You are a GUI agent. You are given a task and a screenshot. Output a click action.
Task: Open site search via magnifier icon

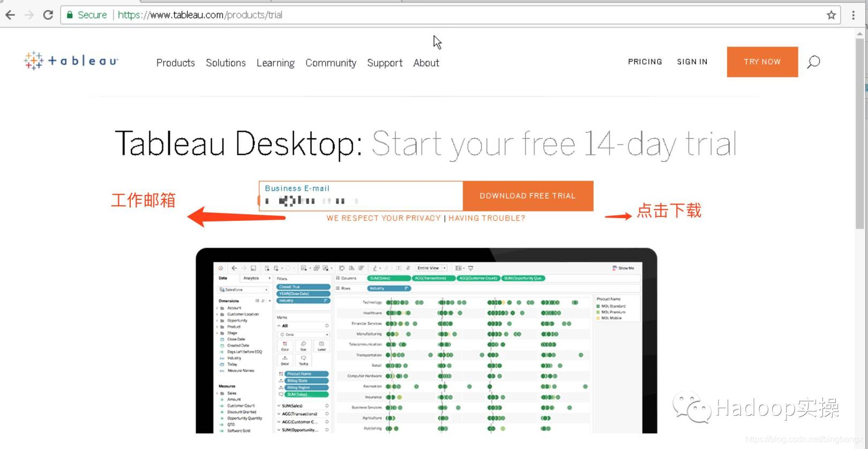tap(813, 62)
